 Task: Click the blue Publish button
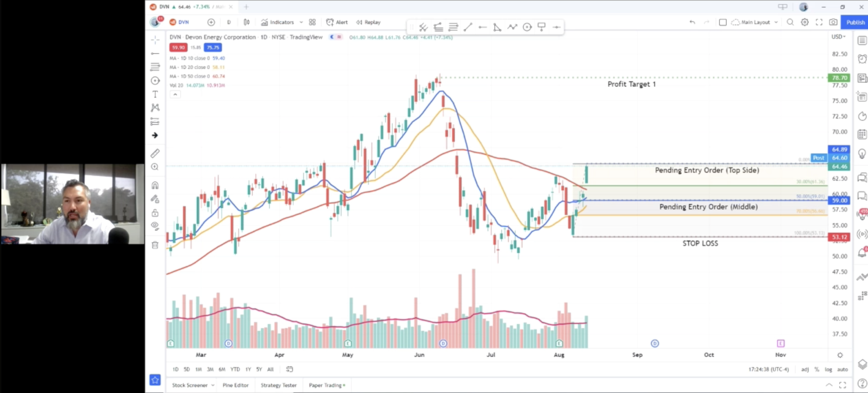[855, 22]
